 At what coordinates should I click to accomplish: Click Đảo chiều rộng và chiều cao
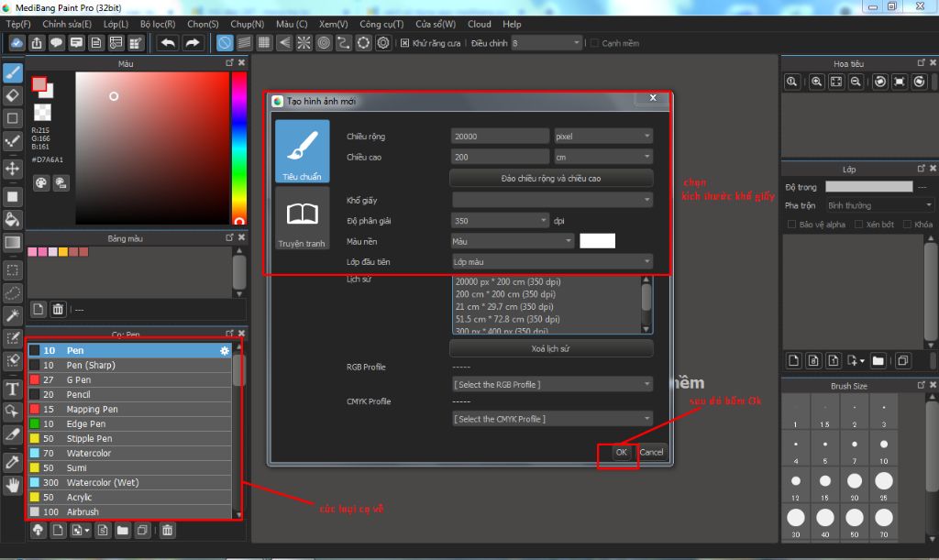click(551, 179)
